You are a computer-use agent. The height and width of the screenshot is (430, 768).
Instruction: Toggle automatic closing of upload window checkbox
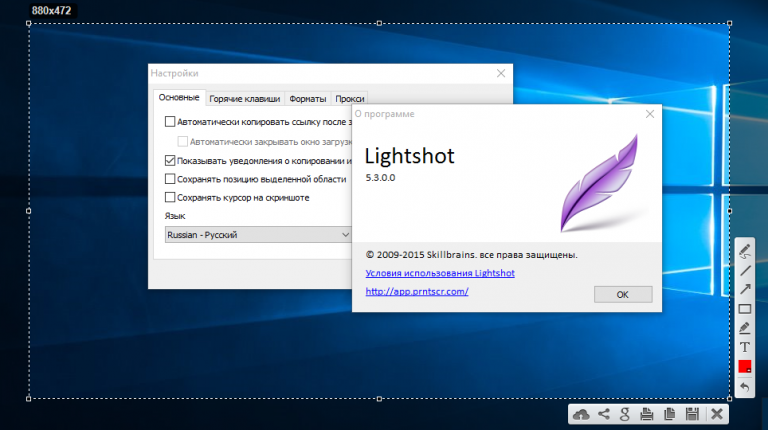tap(183, 142)
